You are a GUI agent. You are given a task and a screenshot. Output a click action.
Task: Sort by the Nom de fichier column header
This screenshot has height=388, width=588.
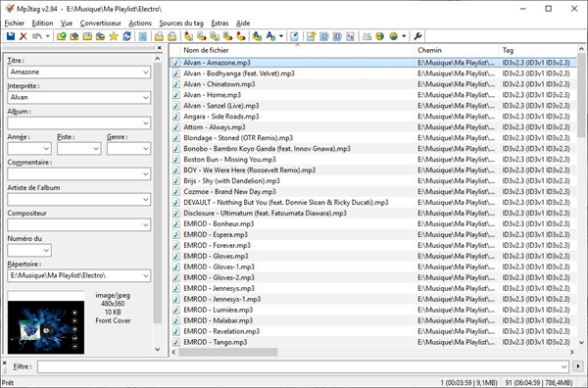297,50
